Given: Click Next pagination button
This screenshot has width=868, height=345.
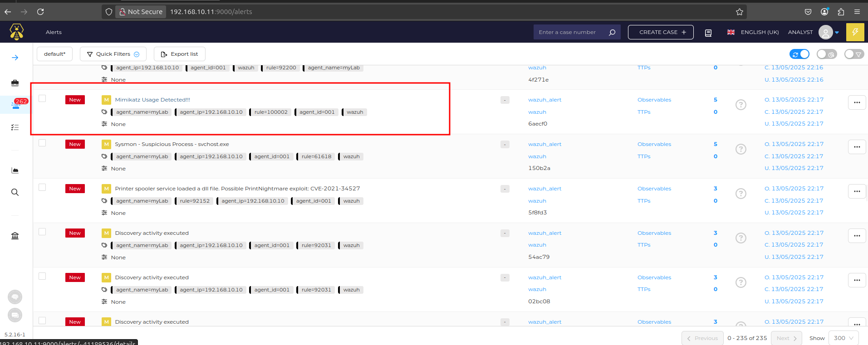Looking at the screenshot, I should tap(786, 338).
